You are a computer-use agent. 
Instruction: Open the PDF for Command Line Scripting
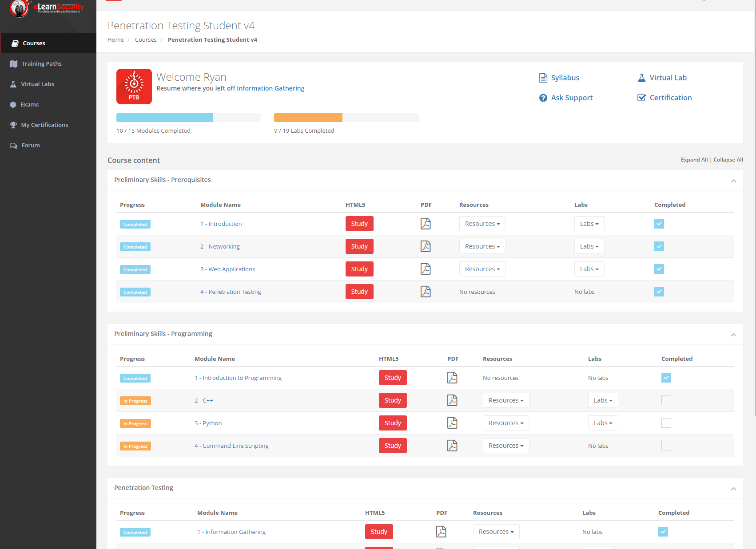pos(452,446)
